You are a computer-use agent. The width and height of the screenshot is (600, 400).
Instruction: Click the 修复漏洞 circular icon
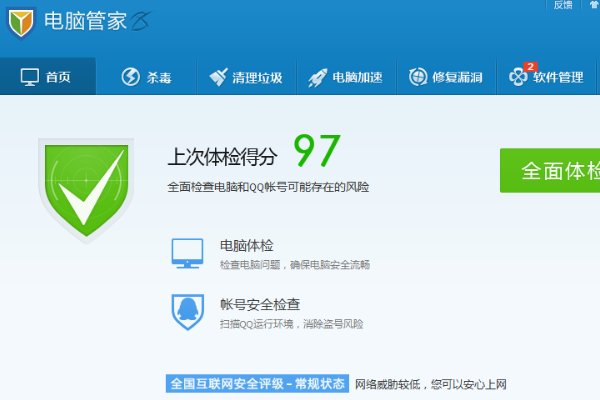pyautogui.click(x=418, y=77)
